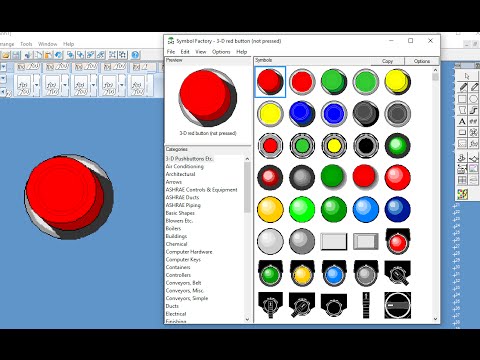Select the yellow pilot light with black mount
The height and width of the screenshot is (360, 480).
coord(302,273)
